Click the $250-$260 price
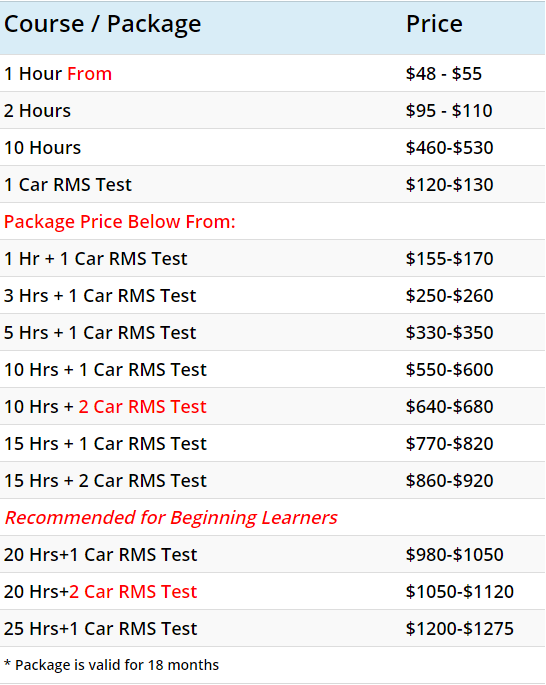The width and height of the screenshot is (546, 685). pyautogui.click(x=449, y=296)
